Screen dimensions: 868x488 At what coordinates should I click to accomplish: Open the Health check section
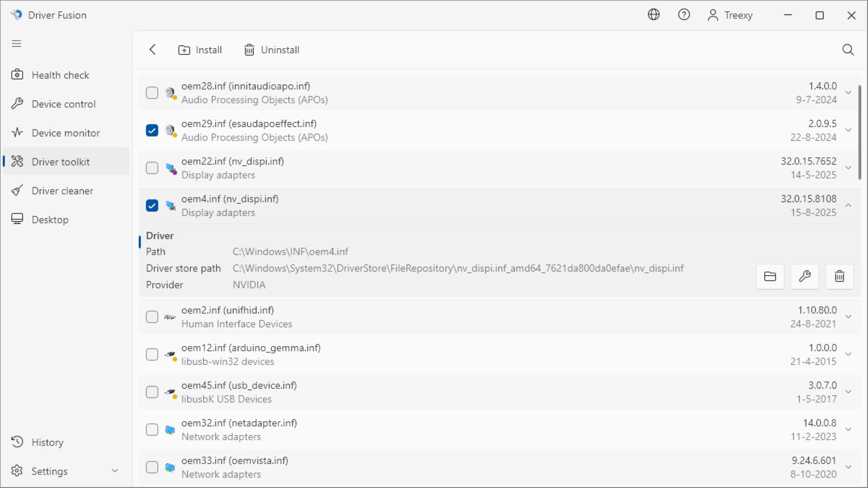click(x=60, y=75)
